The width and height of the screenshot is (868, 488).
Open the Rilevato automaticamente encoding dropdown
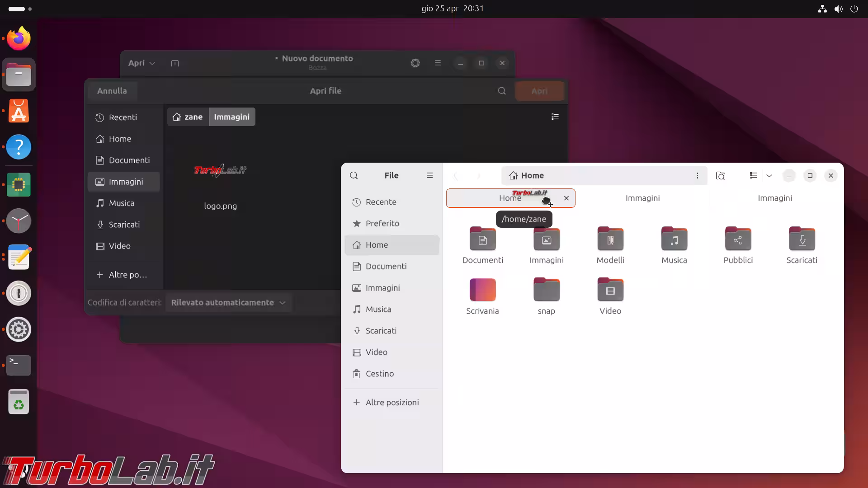click(x=228, y=303)
